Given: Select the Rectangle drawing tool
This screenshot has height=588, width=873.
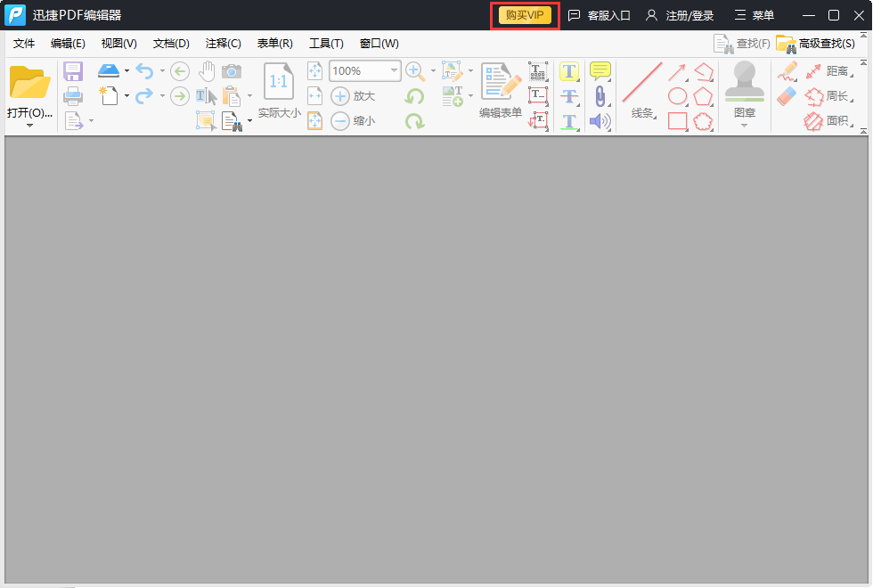Looking at the screenshot, I should 678,121.
